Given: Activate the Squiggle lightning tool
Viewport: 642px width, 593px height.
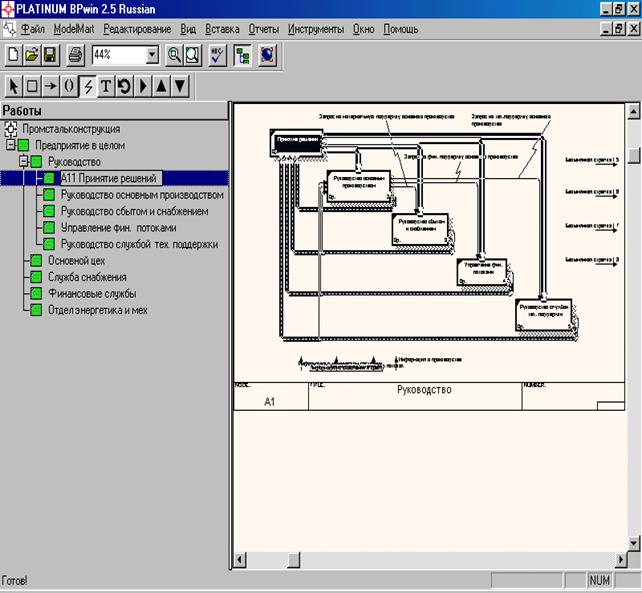Looking at the screenshot, I should 87,86.
